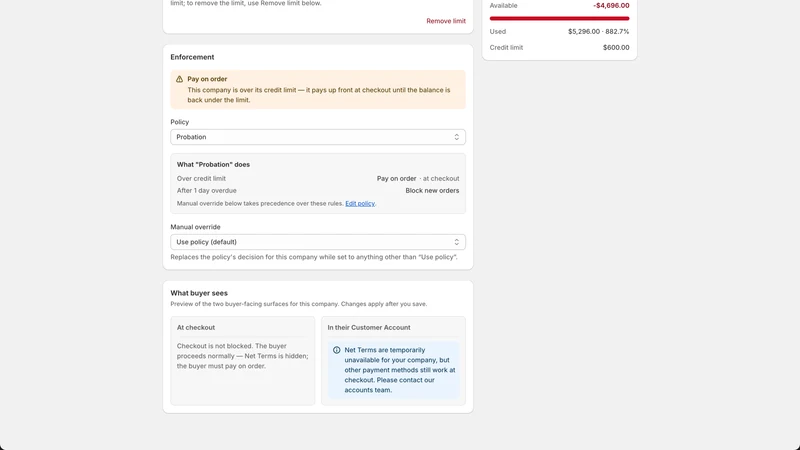Click the 'Manual override' field label
Viewport: 800px width, 450px height.
point(195,227)
